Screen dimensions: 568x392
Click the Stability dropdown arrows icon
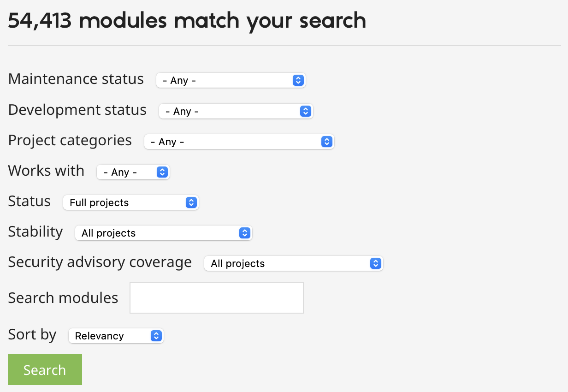(x=245, y=233)
